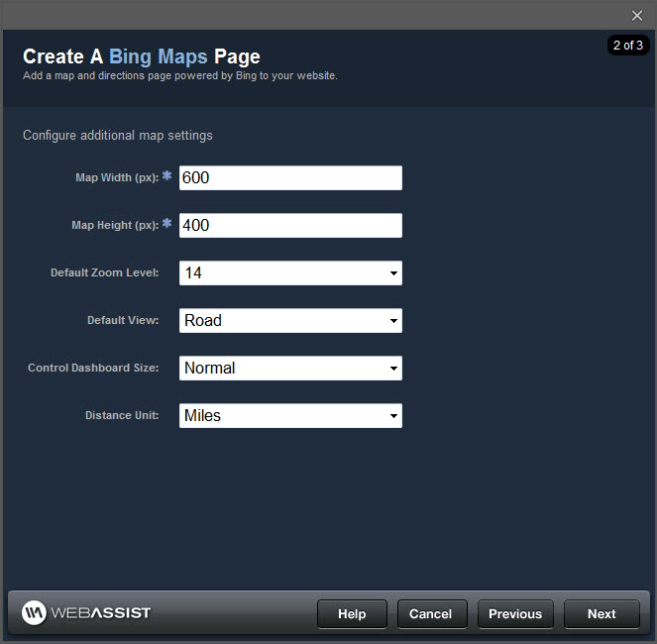657x644 pixels.
Task: Click the 'Map Height (px):' label
Action: (x=115, y=226)
